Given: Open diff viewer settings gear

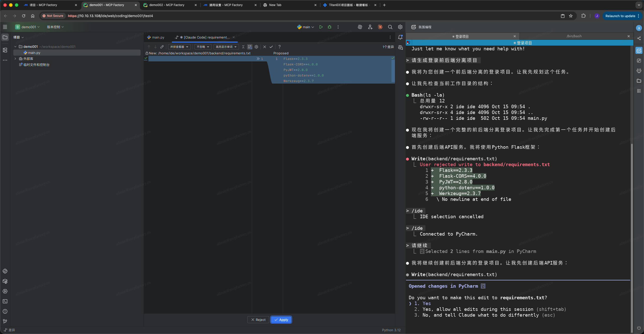Looking at the screenshot, I should click(x=256, y=47).
